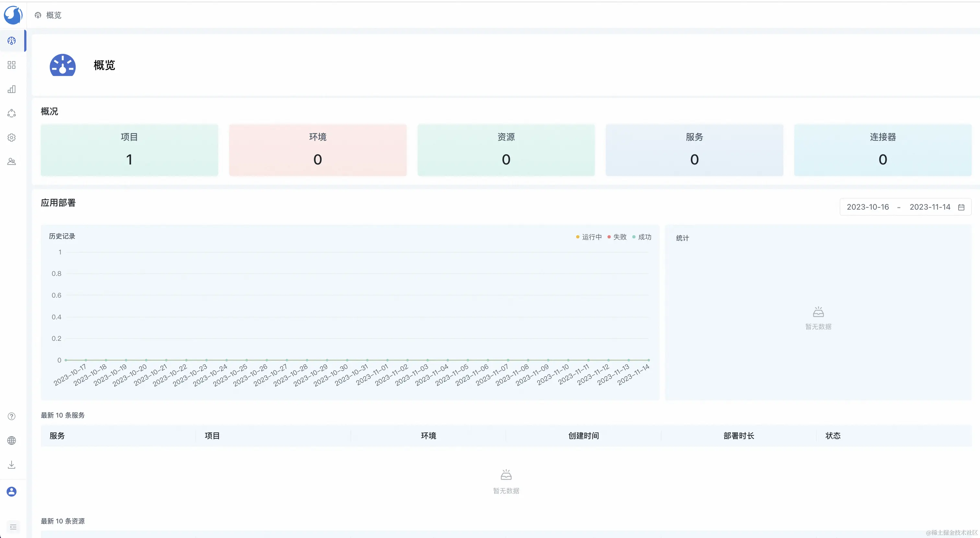Click the 项目 summary card

[129, 150]
